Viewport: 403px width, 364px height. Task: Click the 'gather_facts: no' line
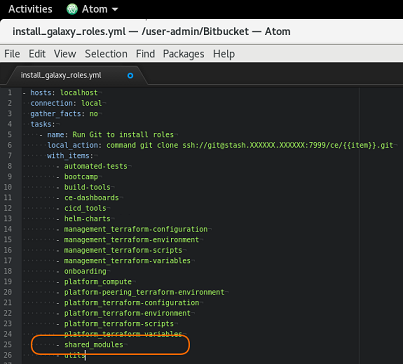[64, 114]
